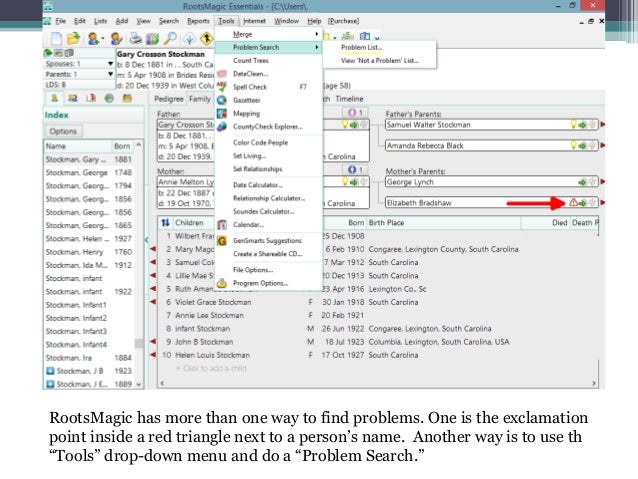The width and height of the screenshot is (638, 479).
Task: Switch to the Timeline tab
Action: [349, 99]
